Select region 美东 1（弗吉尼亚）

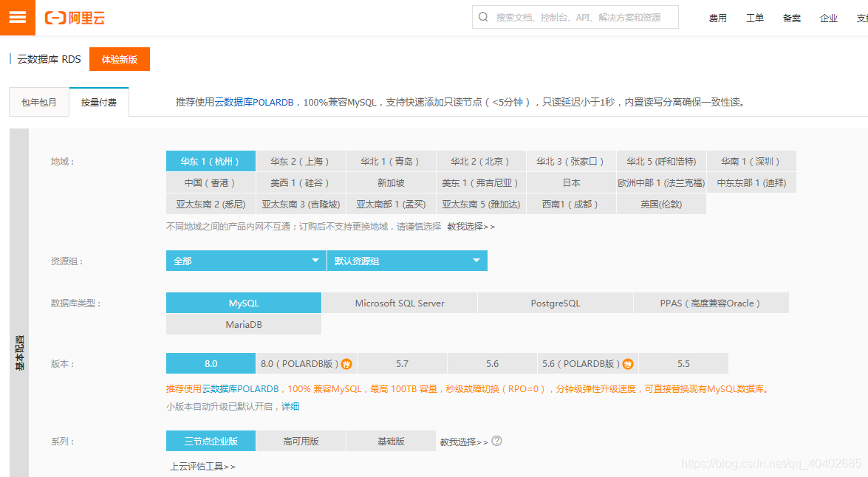(x=481, y=182)
